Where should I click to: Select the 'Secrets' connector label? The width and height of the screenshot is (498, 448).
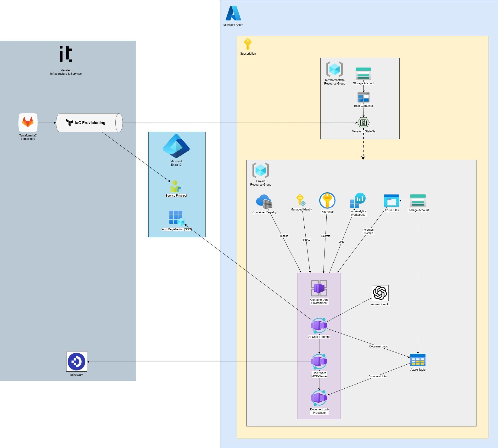326,236
